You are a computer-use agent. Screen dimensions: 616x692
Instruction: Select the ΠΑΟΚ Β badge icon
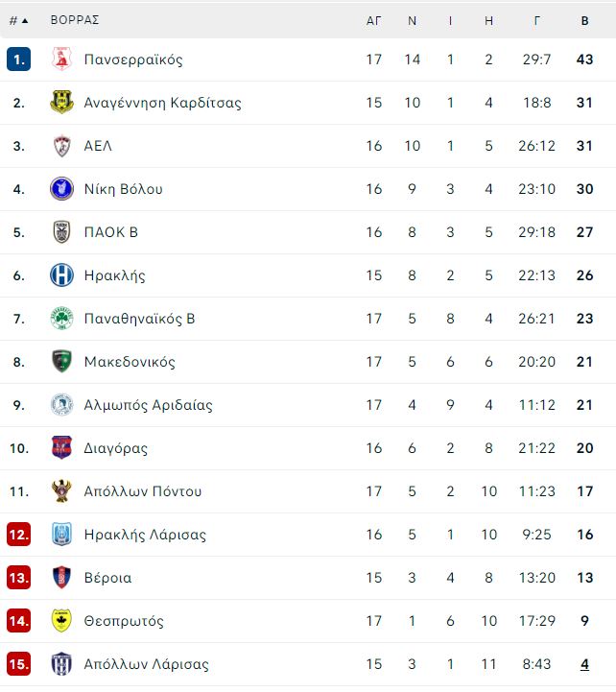61,232
